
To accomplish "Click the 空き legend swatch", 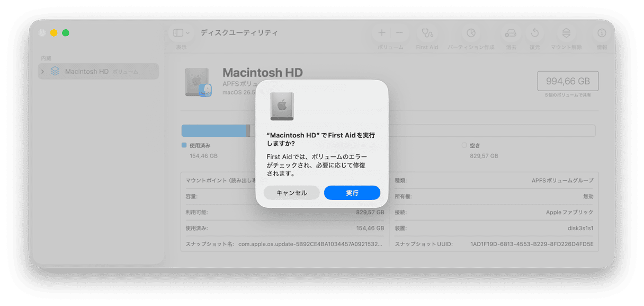I will coord(464,145).
